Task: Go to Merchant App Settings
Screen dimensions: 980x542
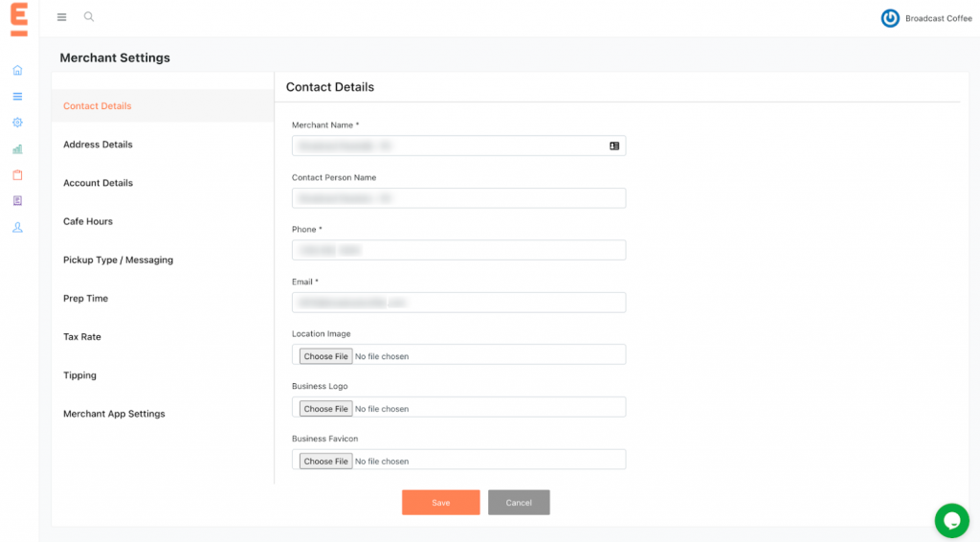Action: pos(114,414)
